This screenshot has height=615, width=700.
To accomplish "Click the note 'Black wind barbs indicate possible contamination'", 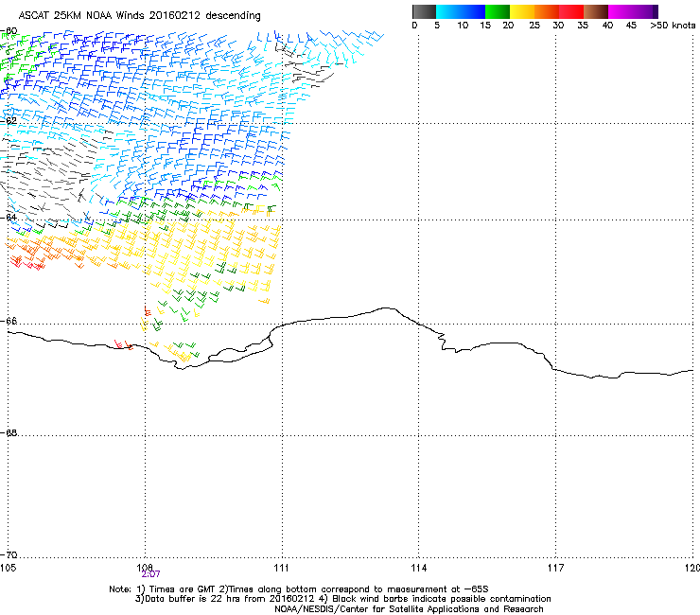I will (442, 599).
